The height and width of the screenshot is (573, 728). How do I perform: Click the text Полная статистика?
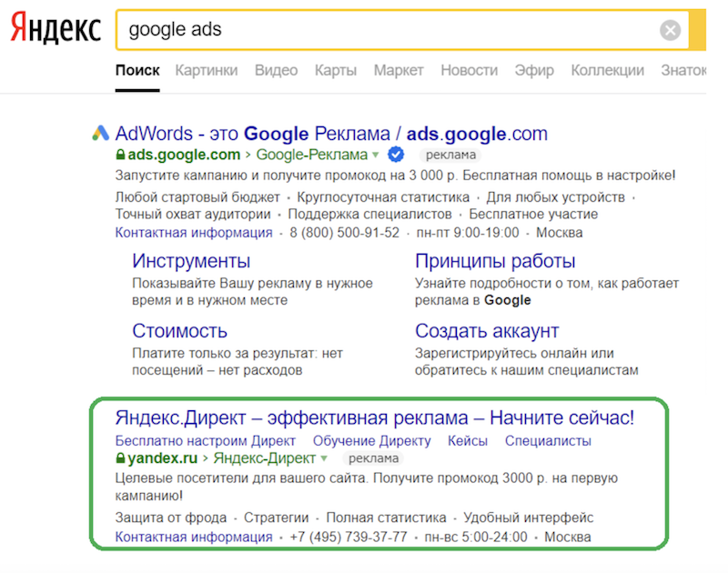[386, 518]
